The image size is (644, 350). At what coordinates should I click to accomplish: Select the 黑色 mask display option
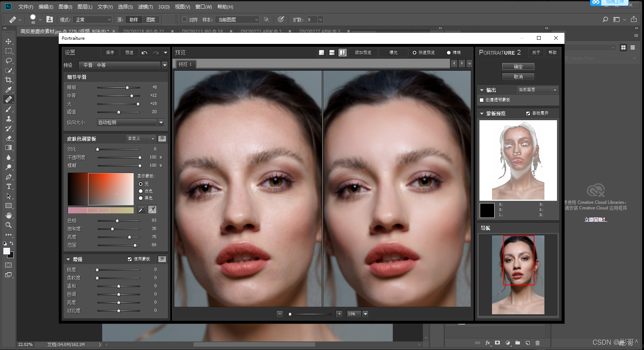[x=140, y=198]
